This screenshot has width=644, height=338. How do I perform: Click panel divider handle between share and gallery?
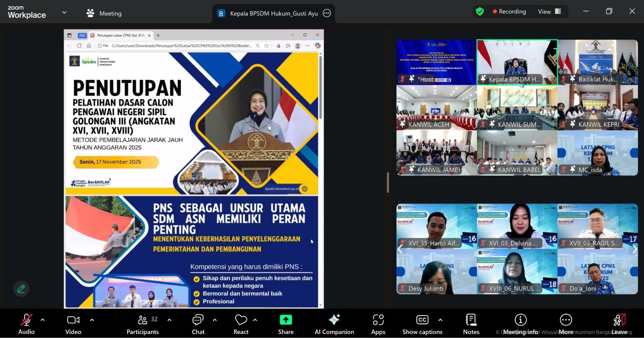(x=388, y=182)
